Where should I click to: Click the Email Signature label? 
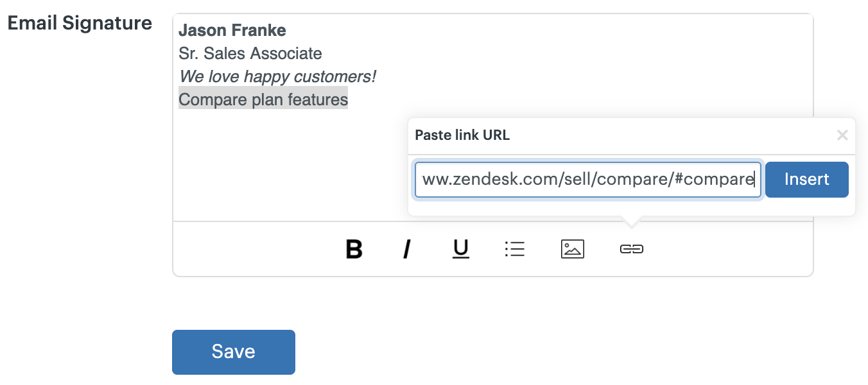(x=79, y=22)
